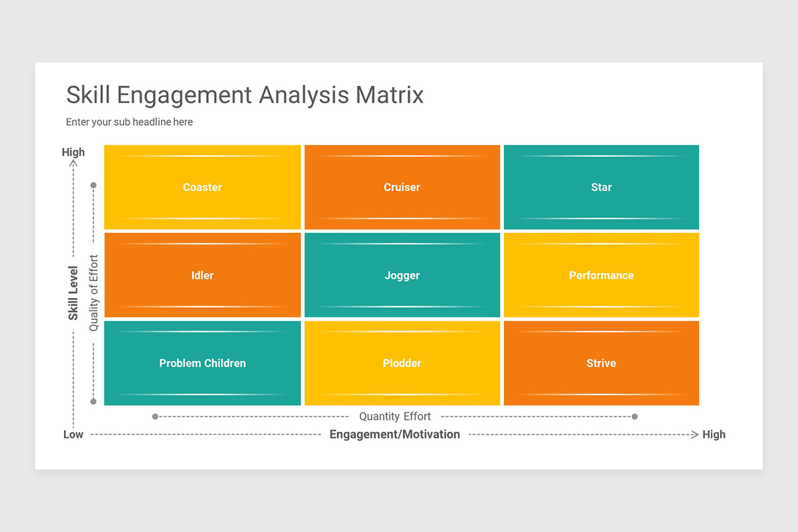Select the 'High' label above the vertical axis
This screenshot has height=532, width=798.
(x=73, y=152)
